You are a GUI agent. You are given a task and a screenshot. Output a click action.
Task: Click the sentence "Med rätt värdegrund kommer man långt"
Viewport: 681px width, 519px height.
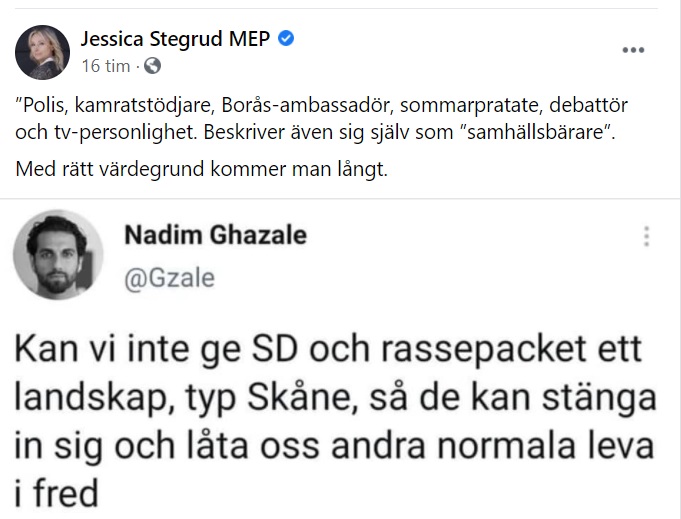[201, 170]
